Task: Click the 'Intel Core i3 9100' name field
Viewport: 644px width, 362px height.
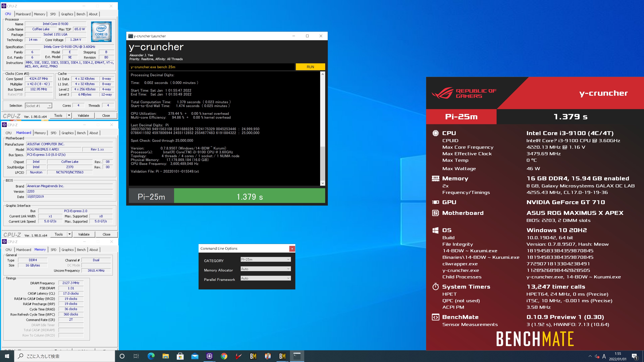Action: pos(56,24)
